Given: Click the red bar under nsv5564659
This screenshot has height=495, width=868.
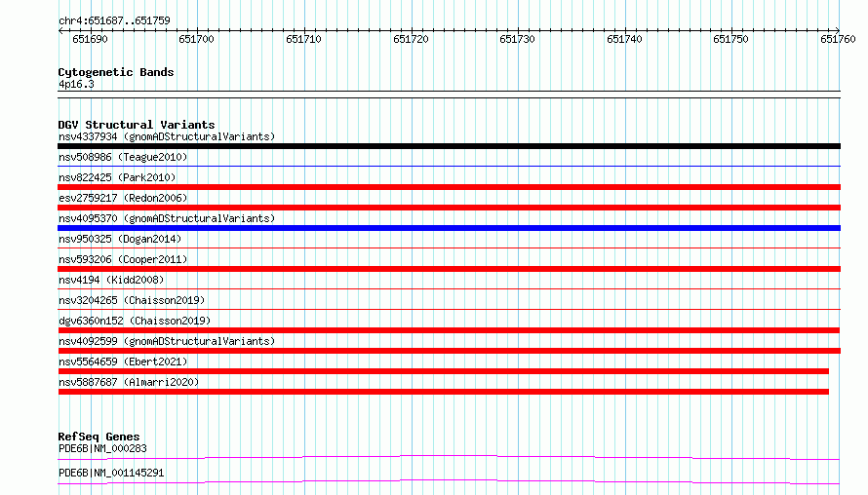Looking at the screenshot, I should 444,371.
